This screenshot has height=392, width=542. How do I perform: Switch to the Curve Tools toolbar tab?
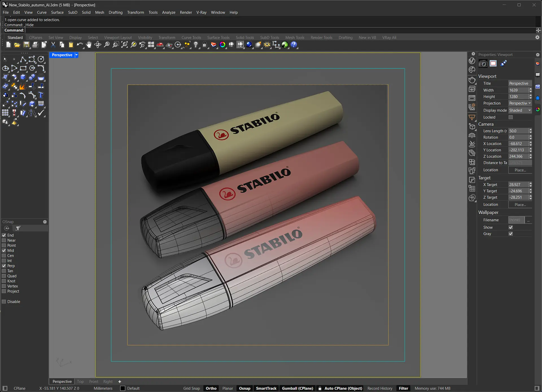coord(191,38)
